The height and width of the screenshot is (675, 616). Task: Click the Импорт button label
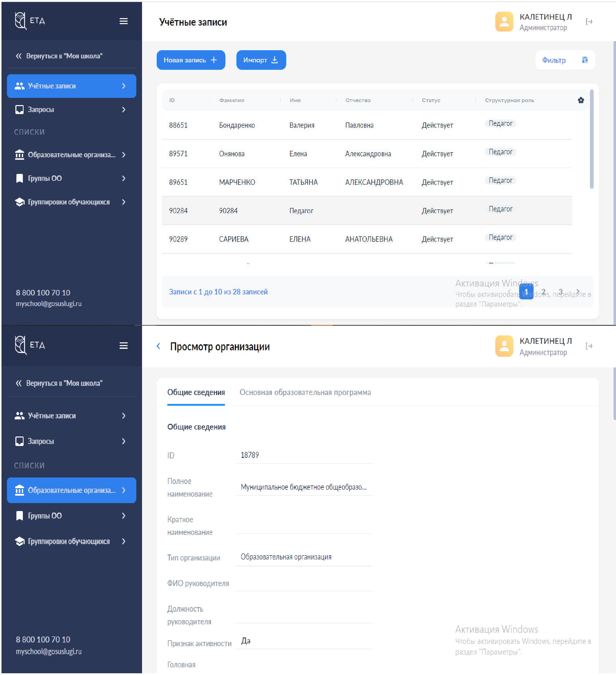pyautogui.click(x=255, y=60)
